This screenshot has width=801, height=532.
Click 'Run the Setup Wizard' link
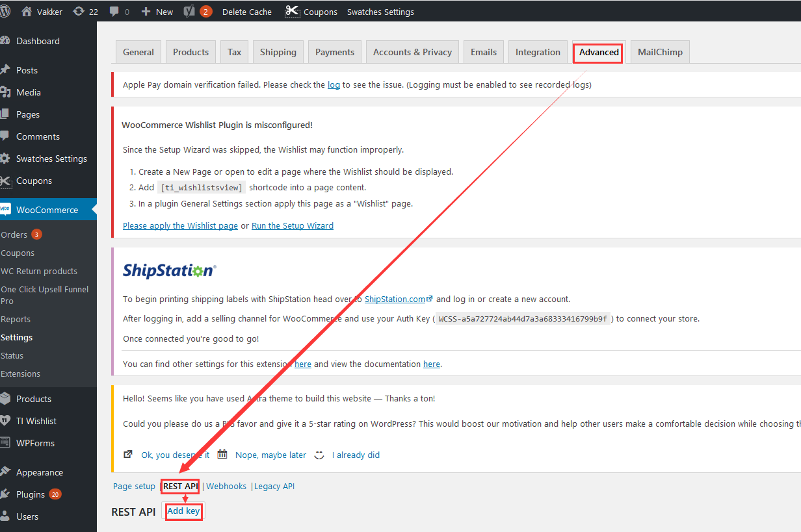click(x=293, y=225)
